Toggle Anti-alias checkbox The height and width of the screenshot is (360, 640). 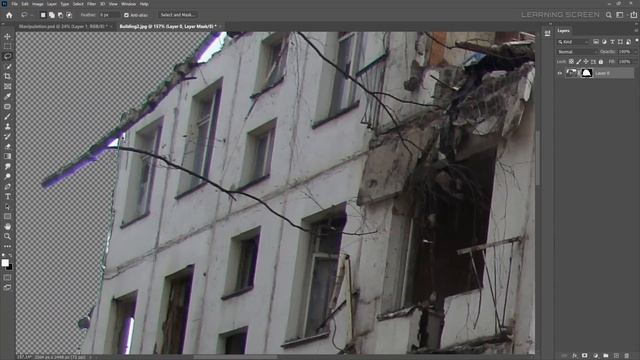click(x=126, y=15)
